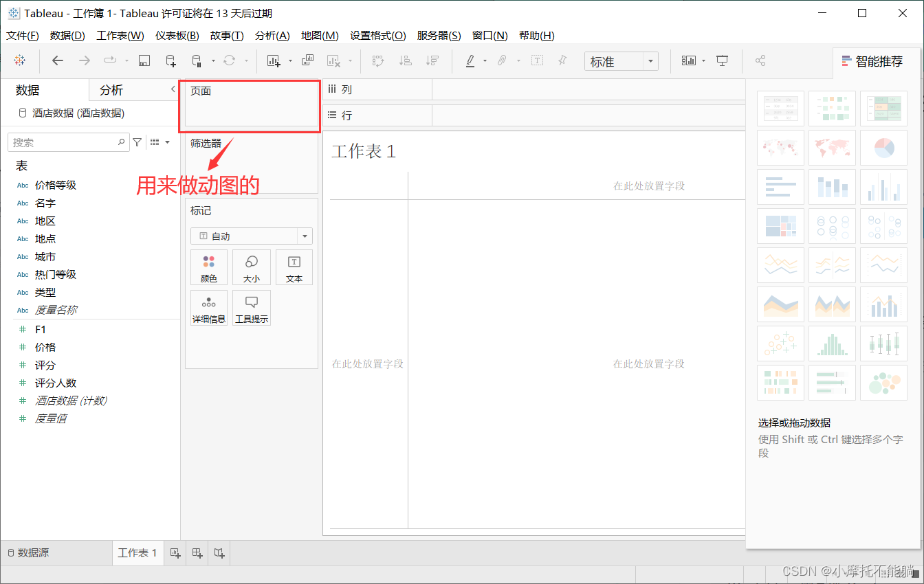Click the 详细信息 marks card button

[x=209, y=308]
